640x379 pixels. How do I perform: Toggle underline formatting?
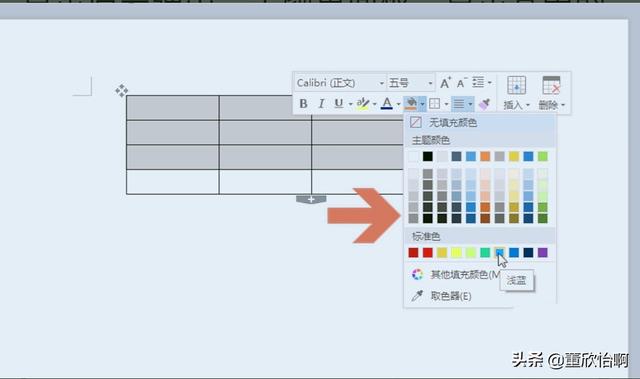point(339,104)
